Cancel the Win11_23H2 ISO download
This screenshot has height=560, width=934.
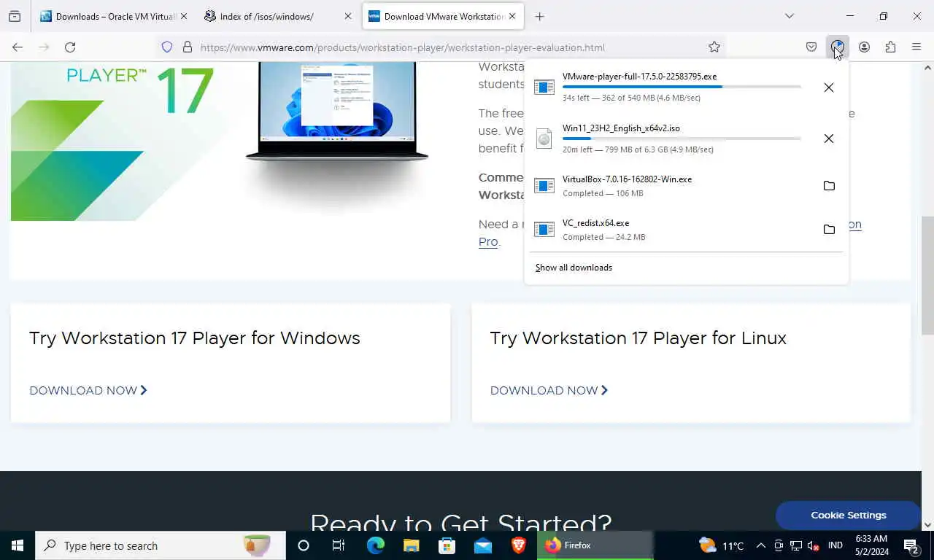pos(828,139)
